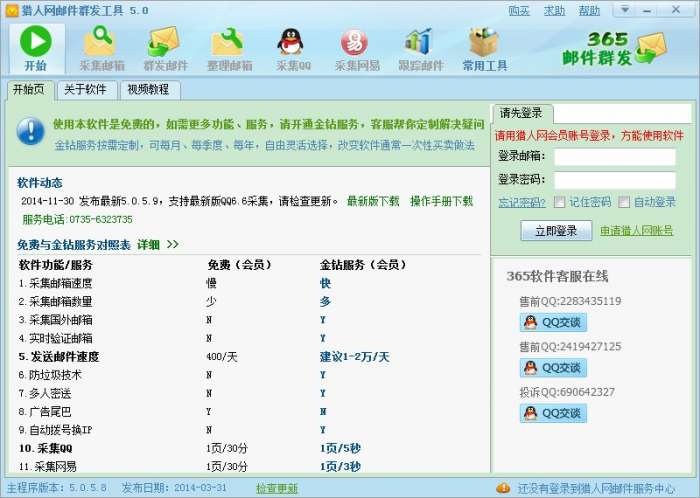Click the 忘记密码? link
The height and width of the screenshot is (498, 700).
[521, 202]
